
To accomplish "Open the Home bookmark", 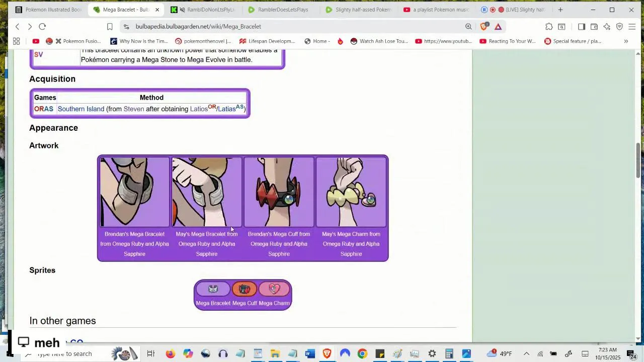I will (x=317, y=41).
